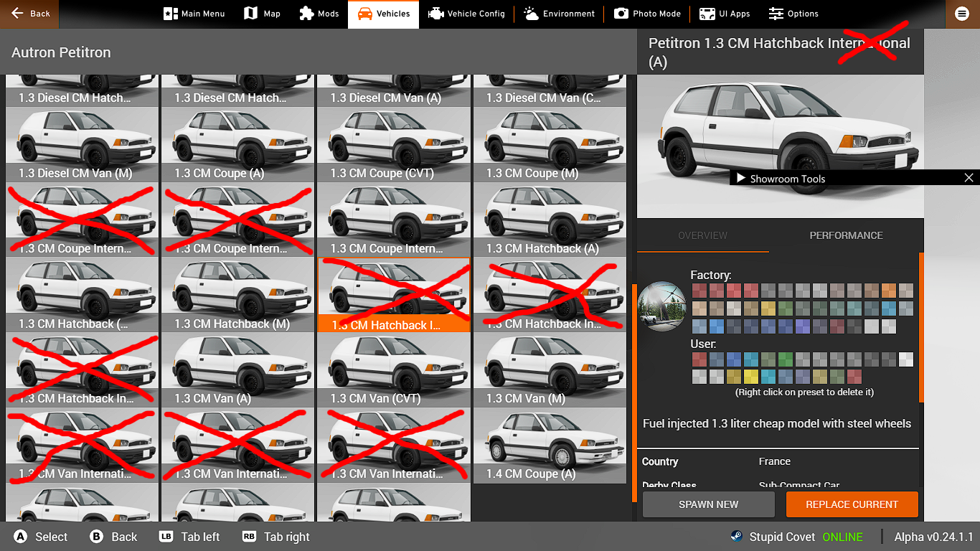The image size is (980, 551).
Task: Click the Alpha v0.24.1.1 version text
Action: pos(933,537)
